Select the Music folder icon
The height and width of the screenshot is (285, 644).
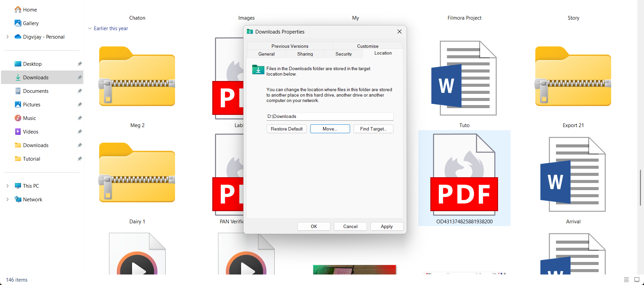coord(18,118)
